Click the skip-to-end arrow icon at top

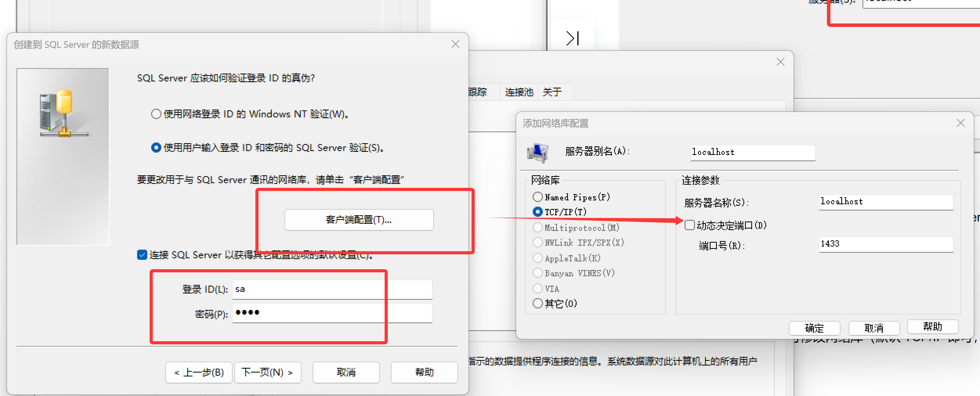(x=572, y=38)
